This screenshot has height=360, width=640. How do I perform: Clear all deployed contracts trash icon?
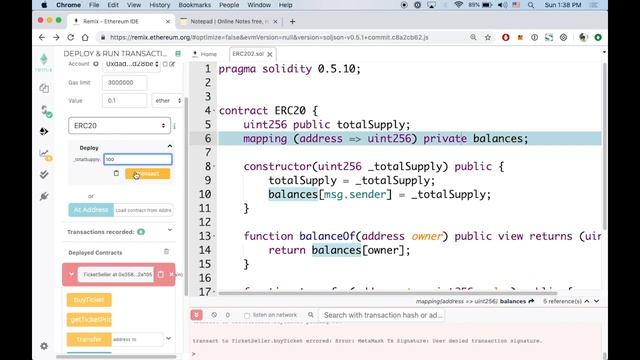click(167, 252)
